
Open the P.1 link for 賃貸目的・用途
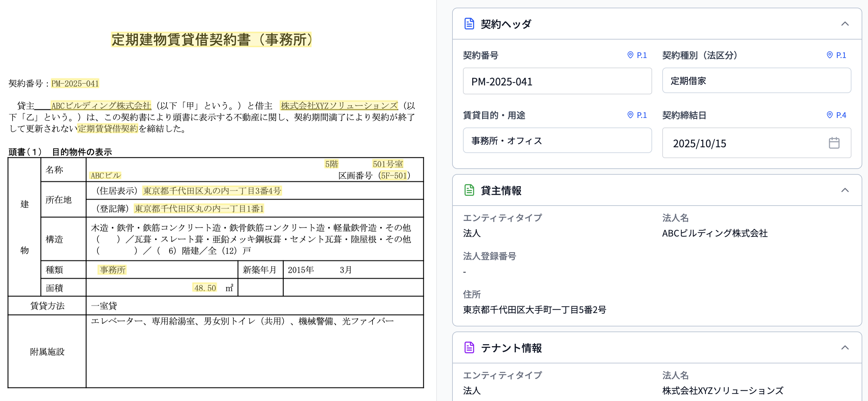[642, 115]
